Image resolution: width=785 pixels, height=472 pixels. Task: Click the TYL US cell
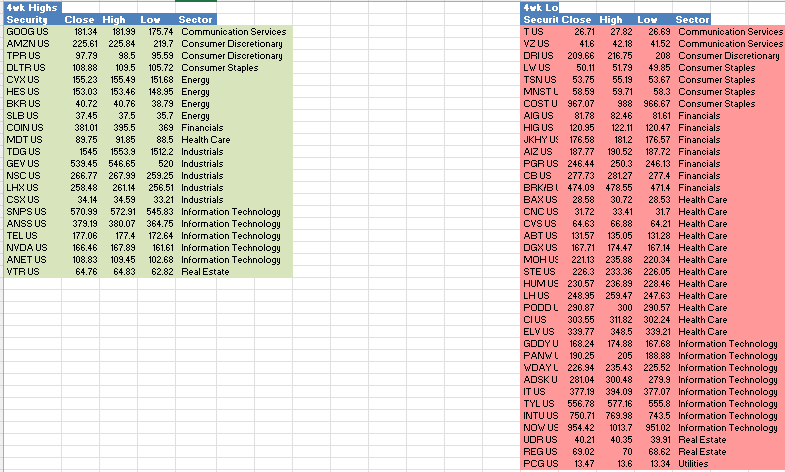coord(540,404)
